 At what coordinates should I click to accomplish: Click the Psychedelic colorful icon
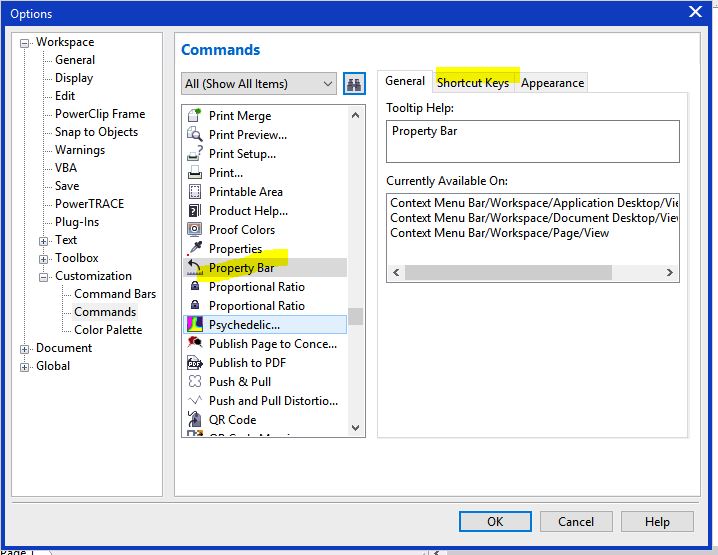click(195, 324)
